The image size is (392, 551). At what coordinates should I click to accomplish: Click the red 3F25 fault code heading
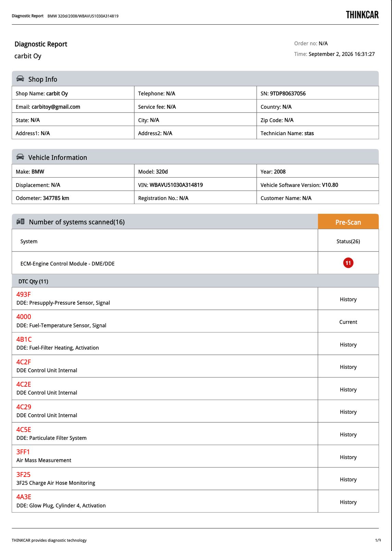coord(23,474)
